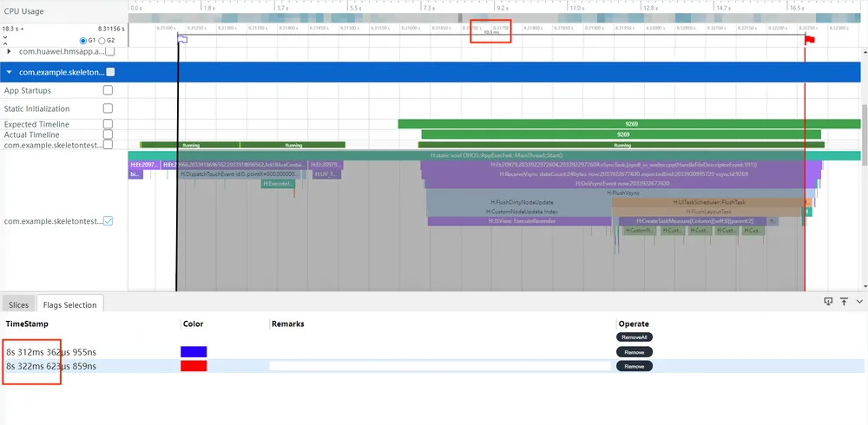868x425 pixels.
Task: Select the G1 radio button
Action: [83, 41]
